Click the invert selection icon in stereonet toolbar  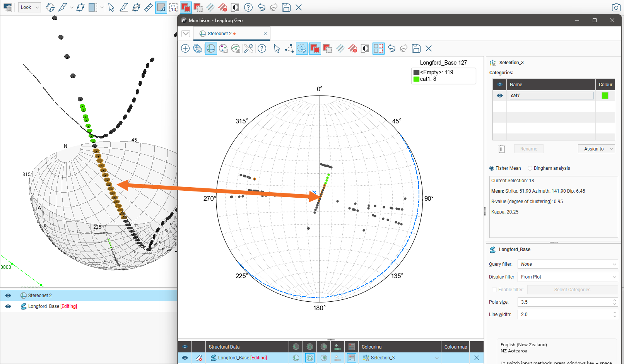tap(365, 48)
